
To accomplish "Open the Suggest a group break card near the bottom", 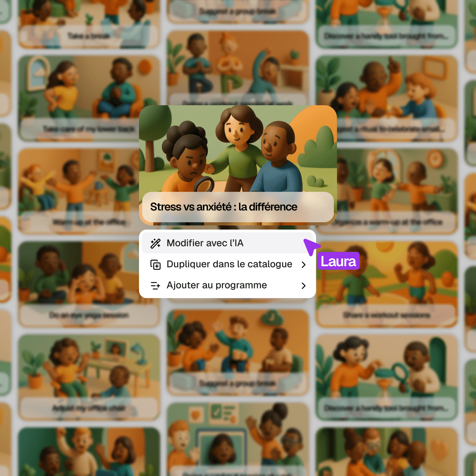I will click(238, 353).
